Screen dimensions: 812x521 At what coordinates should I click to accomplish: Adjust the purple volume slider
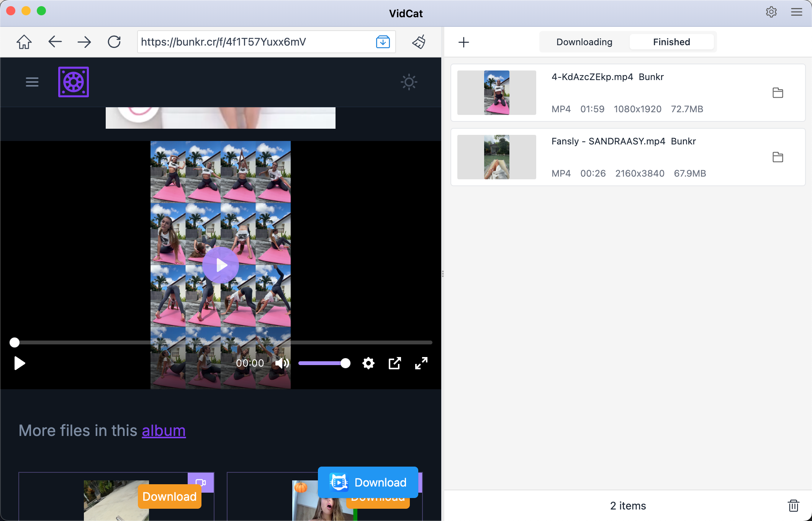(324, 363)
